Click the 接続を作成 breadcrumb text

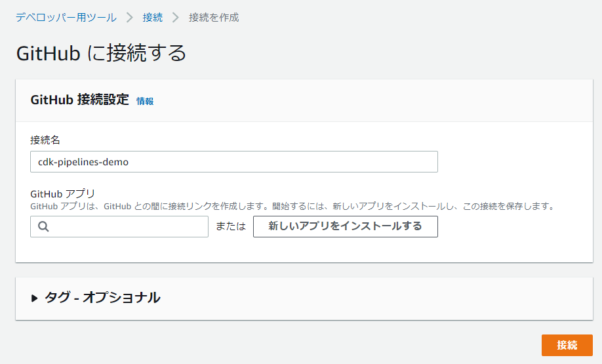point(214,17)
